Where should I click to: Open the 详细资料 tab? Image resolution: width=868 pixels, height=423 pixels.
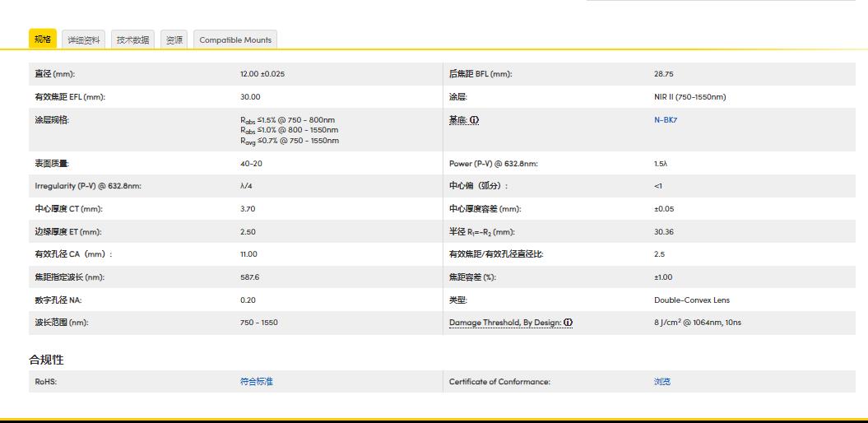pos(83,40)
